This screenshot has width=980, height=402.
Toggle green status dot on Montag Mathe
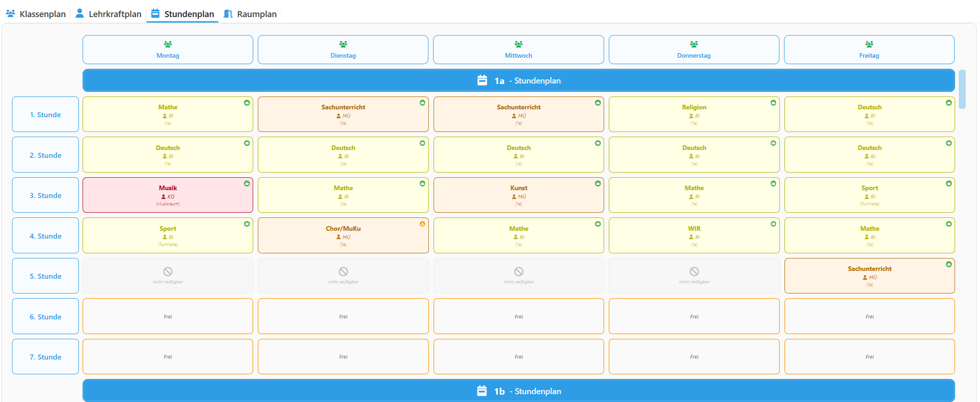click(247, 103)
